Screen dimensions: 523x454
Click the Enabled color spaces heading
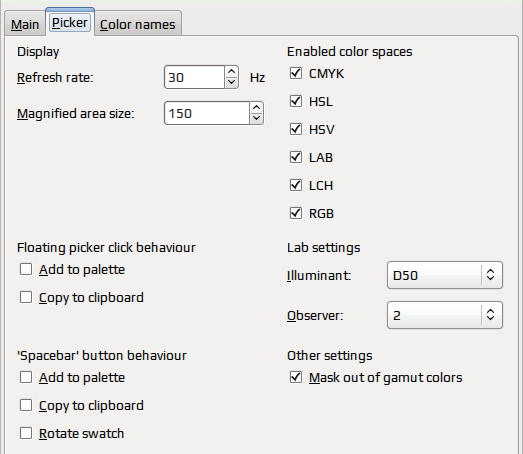click(x=350, y=52)
